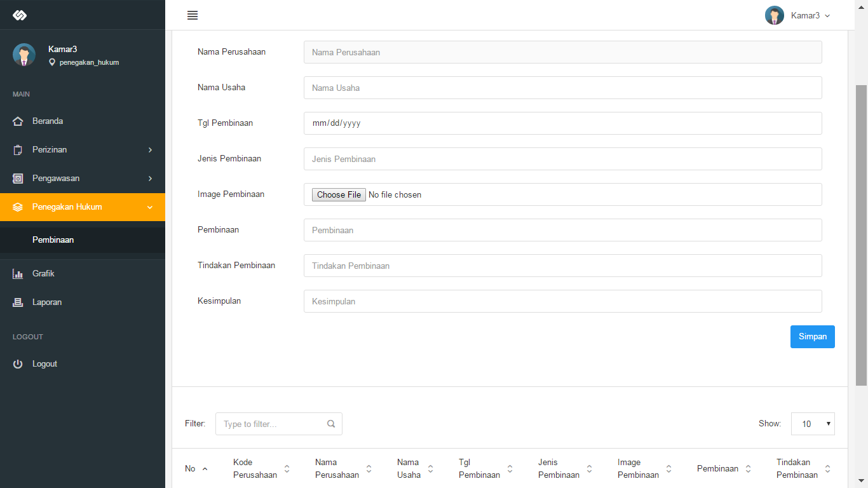868x488 pixels.
Task: Click the Laporan report icon
Action: tap(18, 302)
